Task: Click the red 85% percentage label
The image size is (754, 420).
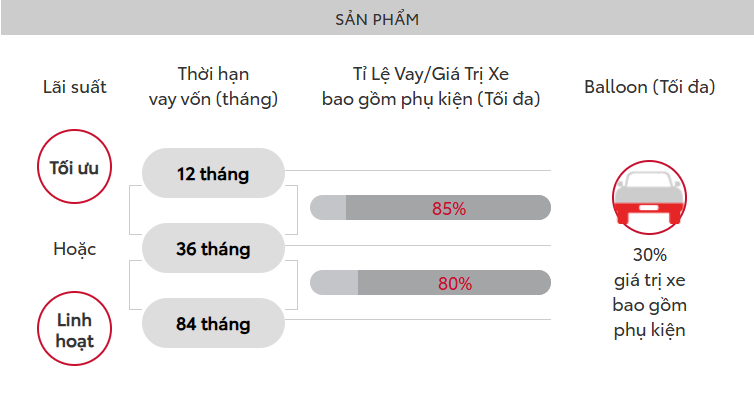Action: [x=449, y=209]
